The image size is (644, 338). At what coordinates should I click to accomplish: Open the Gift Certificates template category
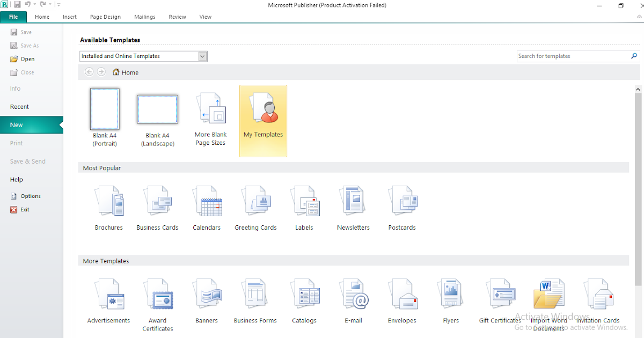point(500,301)
